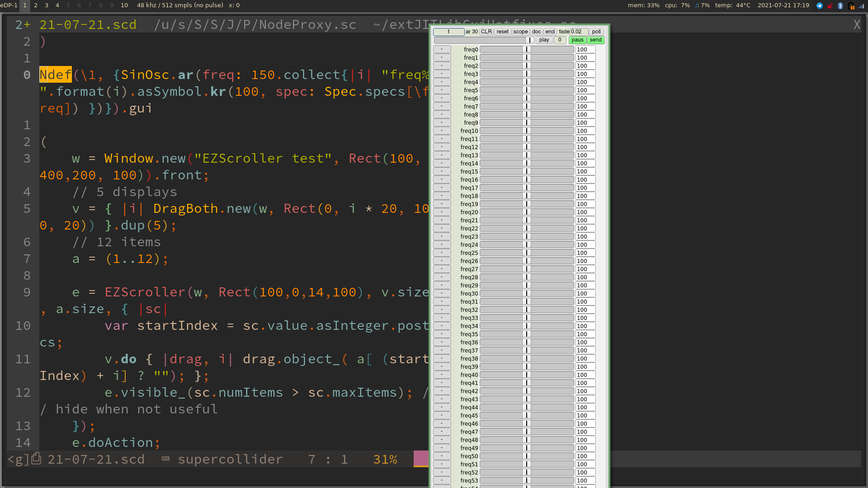Adjust the freq3 parameter slider
This screenshot has width=868, height=488.
tap(526, 74)
